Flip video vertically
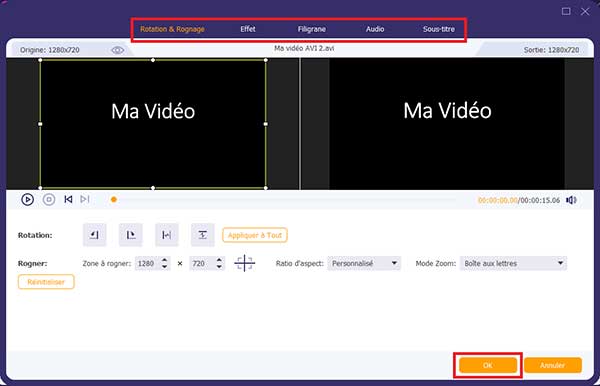 click(x=202, y=235)
